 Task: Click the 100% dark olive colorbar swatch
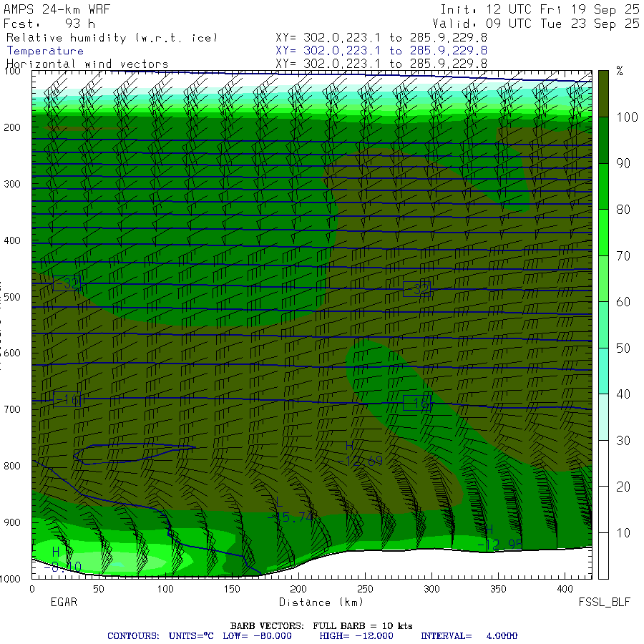point(603,94)
